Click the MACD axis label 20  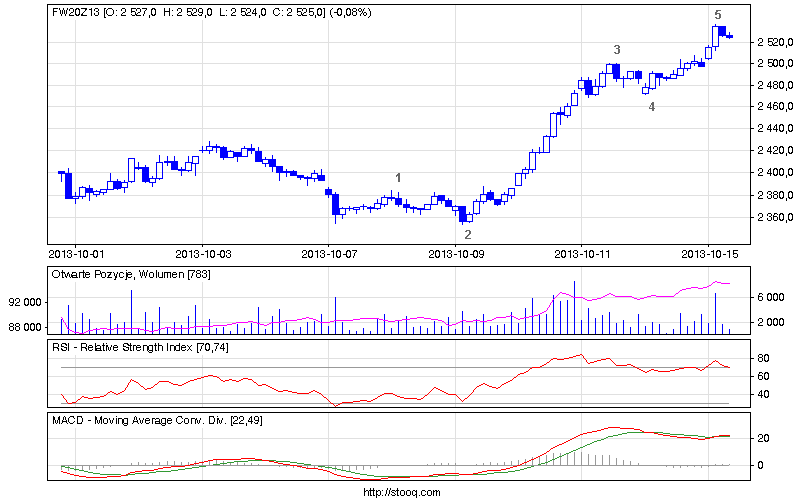[x=763, y=438]
